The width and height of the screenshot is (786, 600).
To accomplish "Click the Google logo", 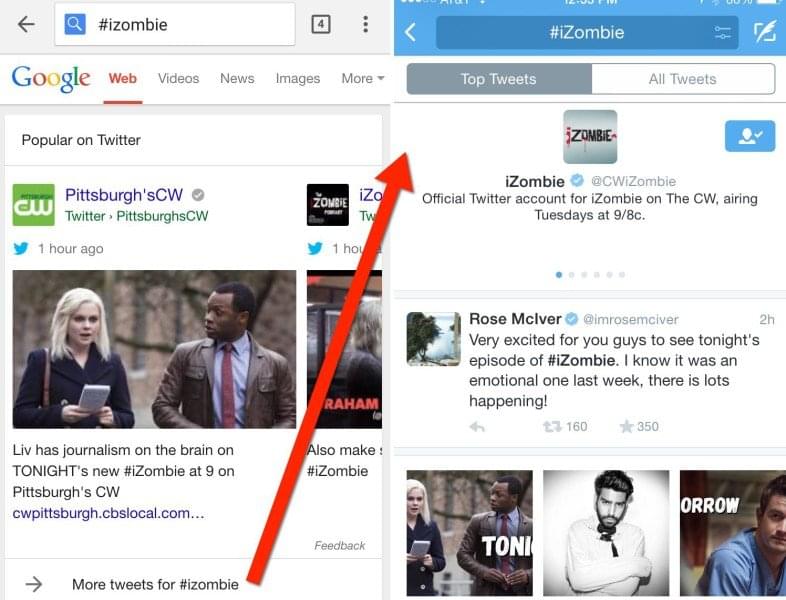I will [51, 79].
